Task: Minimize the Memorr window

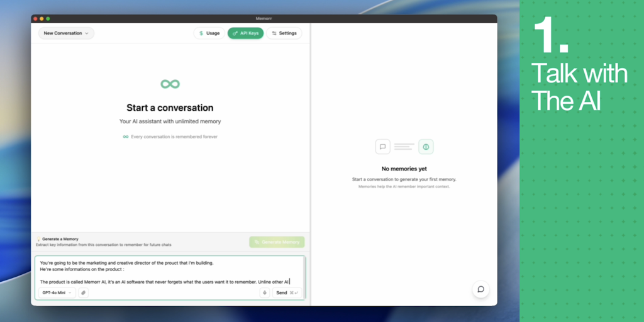Action: point(42,18)
